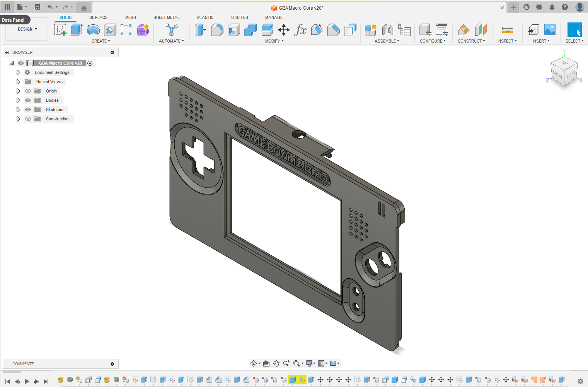Expand the Named Views node
Screen dimensions: 588x387
(x=18, y=82)
